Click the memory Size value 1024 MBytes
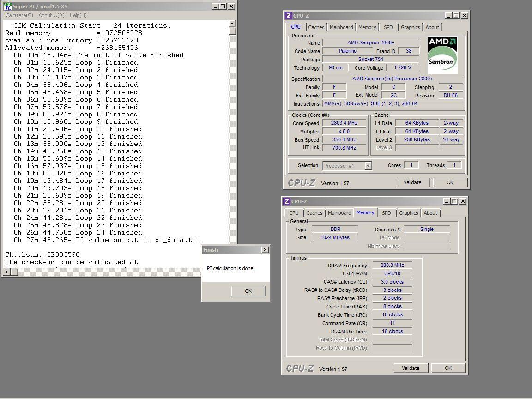This screenshot has height=399, width=532. tap(335, 237)
